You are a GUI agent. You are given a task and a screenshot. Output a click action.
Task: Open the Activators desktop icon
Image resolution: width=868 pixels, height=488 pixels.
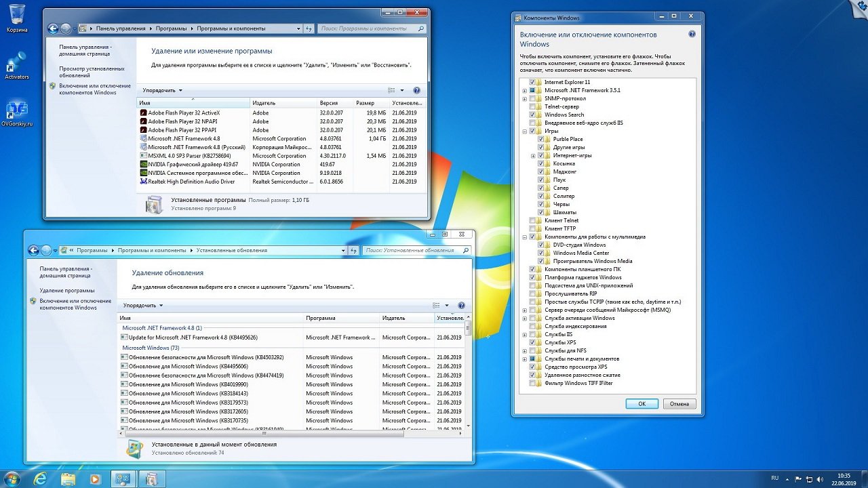(x=16, y=64)
